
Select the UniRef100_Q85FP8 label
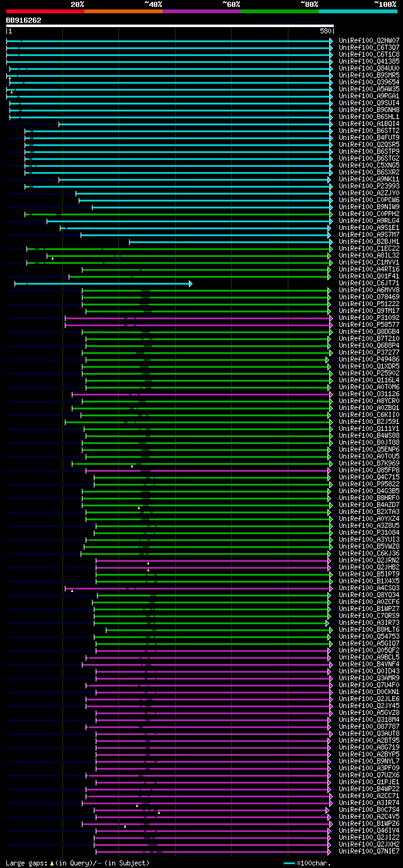click(369, 470)
